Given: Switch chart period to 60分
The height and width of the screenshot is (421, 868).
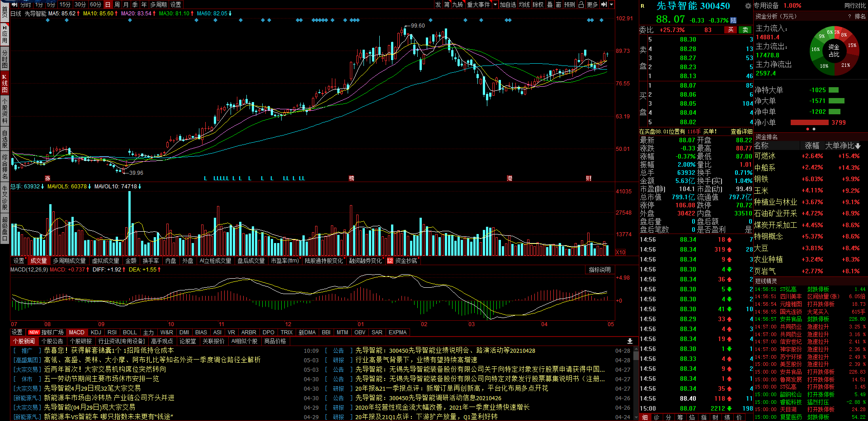Looking at the screenshot, I should pos(95,5).
